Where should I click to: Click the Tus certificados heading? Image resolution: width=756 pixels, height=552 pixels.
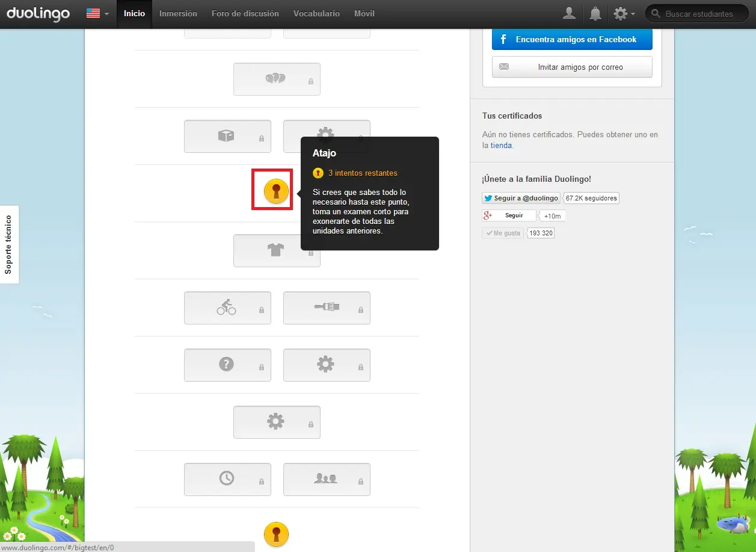(512, 116)
